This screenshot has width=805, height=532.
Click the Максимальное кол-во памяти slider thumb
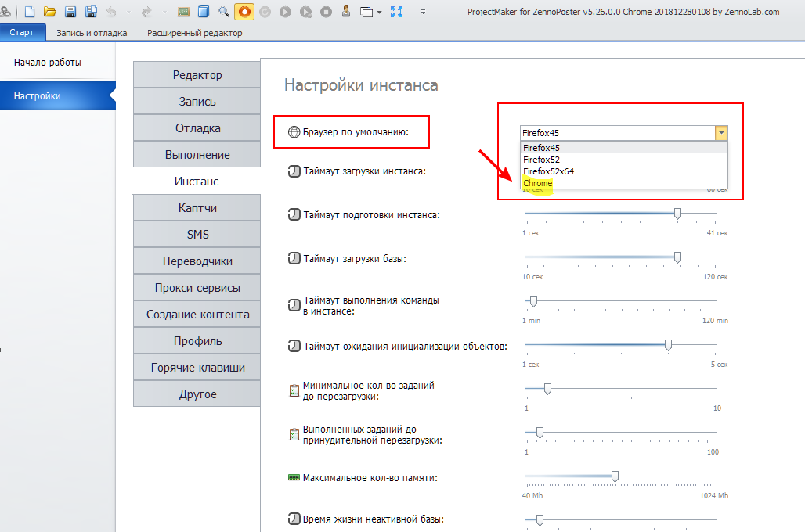(615, 476)
